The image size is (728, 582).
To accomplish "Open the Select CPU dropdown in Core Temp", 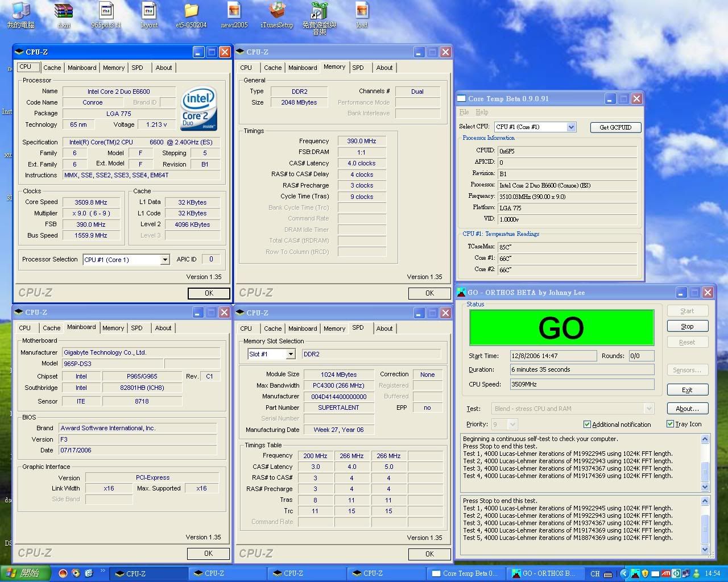I will 572,127.
